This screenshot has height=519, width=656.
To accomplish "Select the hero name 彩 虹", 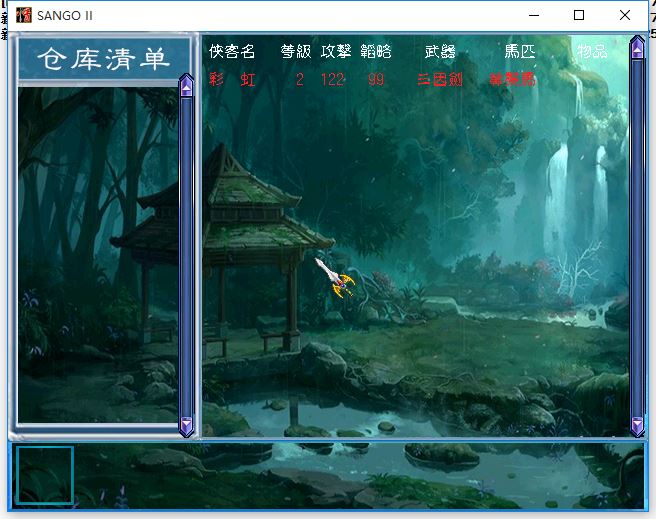I will tap(232, 79).
